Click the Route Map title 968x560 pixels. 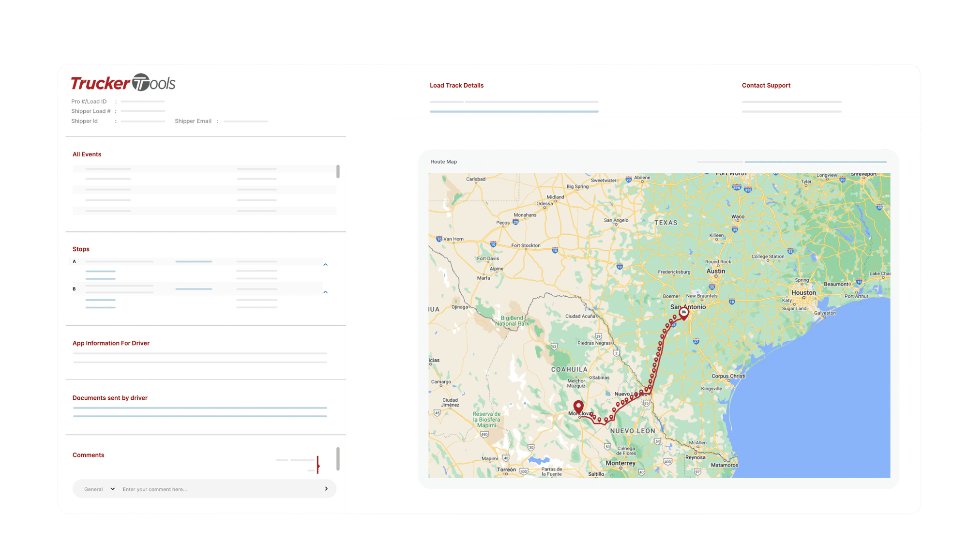(444, 162)
